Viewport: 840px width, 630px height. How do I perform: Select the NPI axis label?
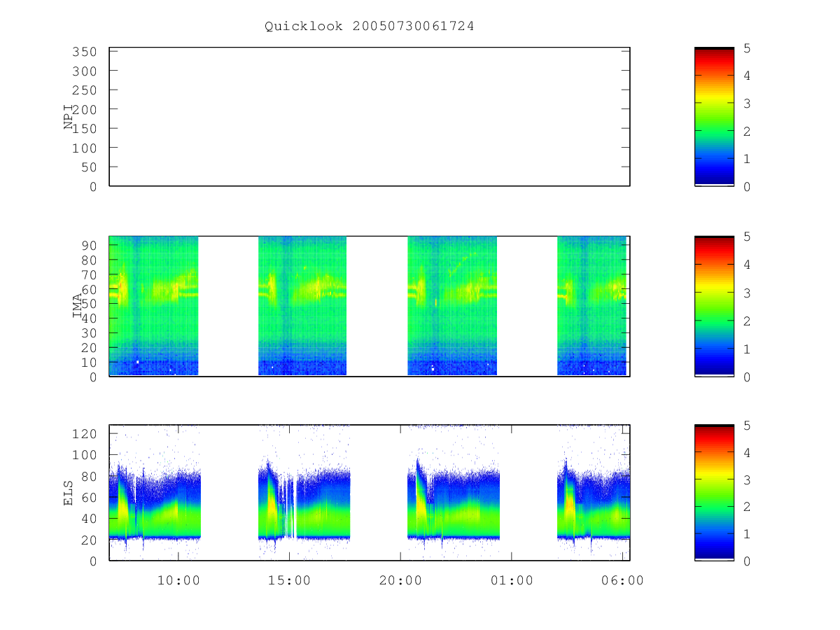[x=69, y=117]
